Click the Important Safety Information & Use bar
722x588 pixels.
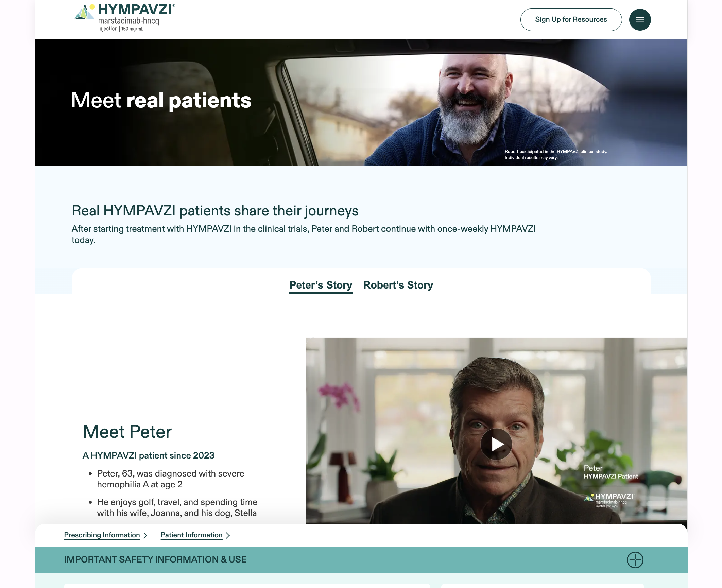(x=361, y=560)
